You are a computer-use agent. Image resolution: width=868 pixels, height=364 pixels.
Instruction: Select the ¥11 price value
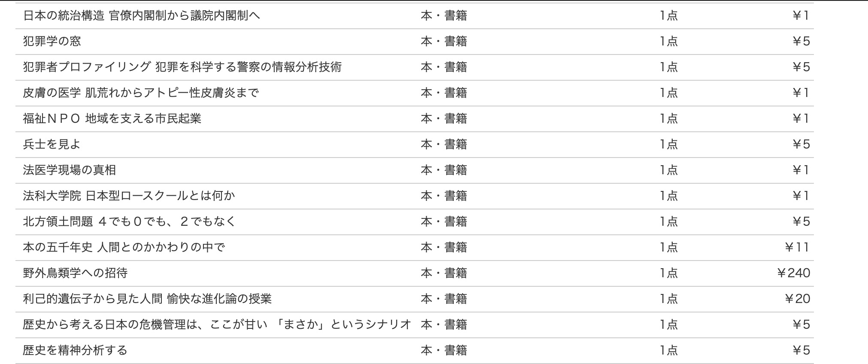coord(797,248)
